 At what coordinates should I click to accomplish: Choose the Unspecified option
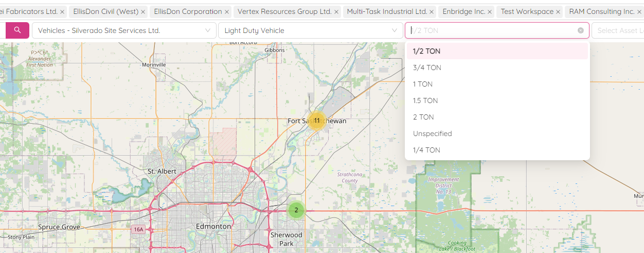(x=497, y=133)
